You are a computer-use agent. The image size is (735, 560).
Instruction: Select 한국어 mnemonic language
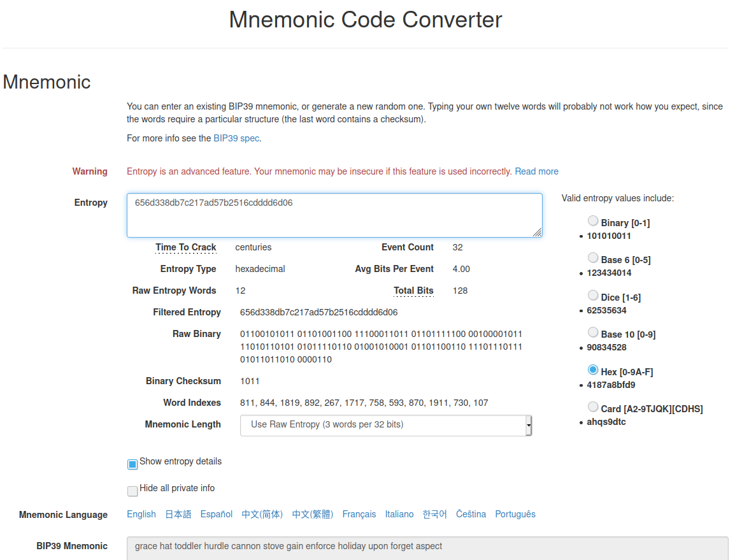coord(434,514)
